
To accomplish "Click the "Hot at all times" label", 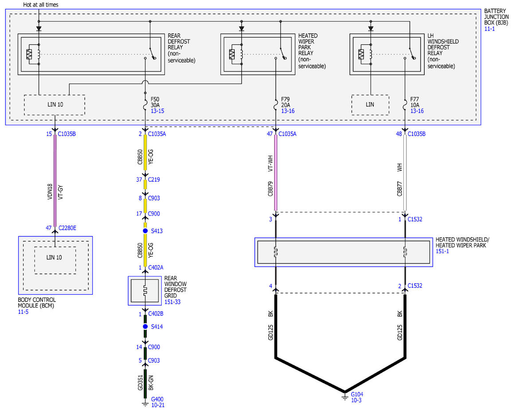I will coord(41,4).
